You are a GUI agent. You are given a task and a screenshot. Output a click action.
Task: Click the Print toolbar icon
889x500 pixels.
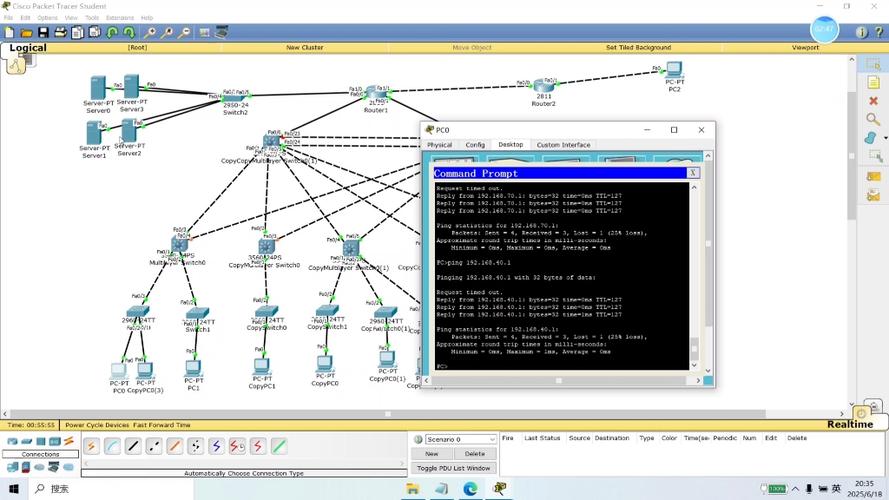[x=60, y=32]
